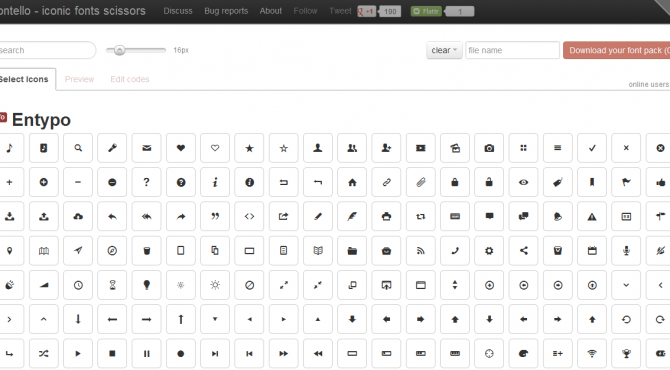Open Bug reports in the navigation

[226, 11]
